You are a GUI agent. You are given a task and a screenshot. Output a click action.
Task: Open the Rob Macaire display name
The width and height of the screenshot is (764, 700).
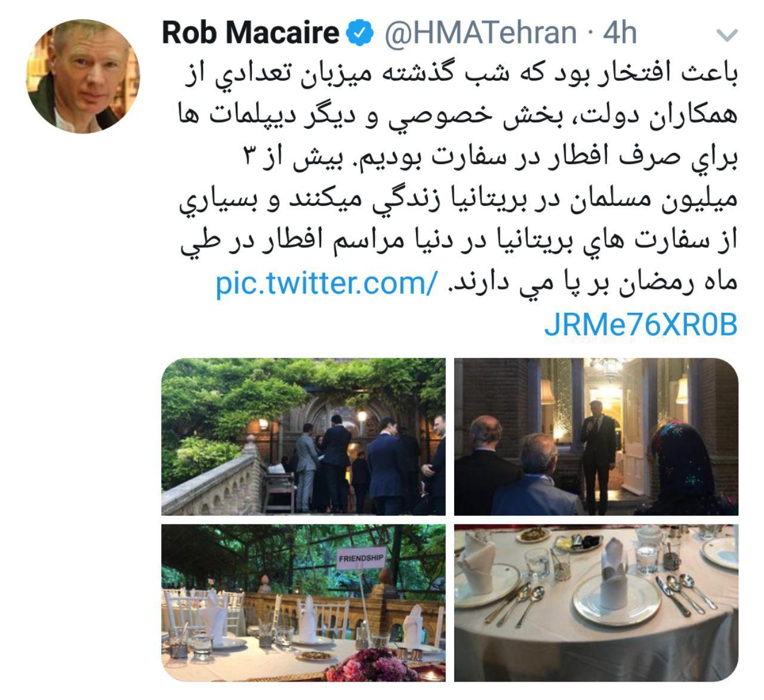(251, 33)
